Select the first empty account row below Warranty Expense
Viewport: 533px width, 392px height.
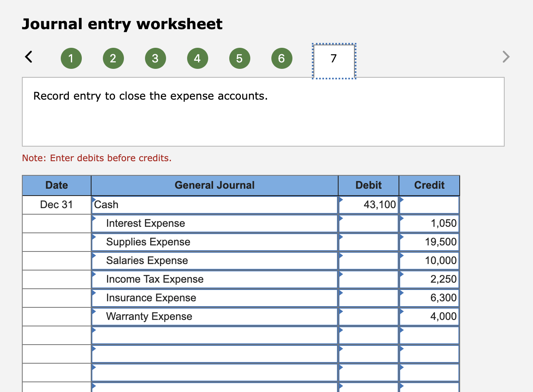[x=215, y=335]
